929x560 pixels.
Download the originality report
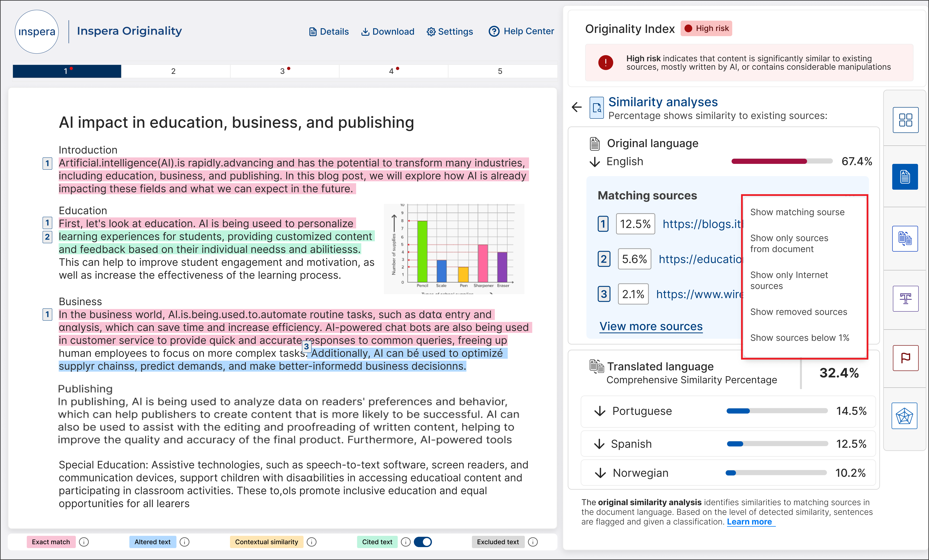pyautogui.click(x=388, y=32)
